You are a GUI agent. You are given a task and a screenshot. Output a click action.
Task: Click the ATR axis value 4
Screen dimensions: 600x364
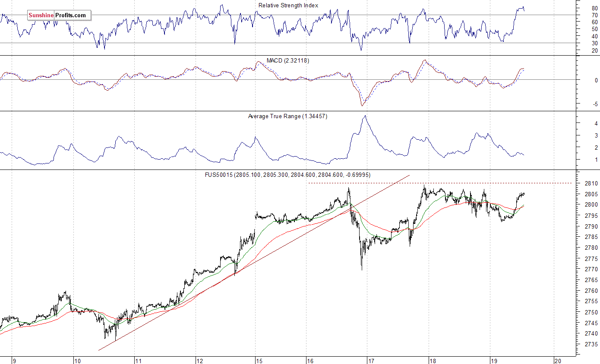(x=596, y=123)
